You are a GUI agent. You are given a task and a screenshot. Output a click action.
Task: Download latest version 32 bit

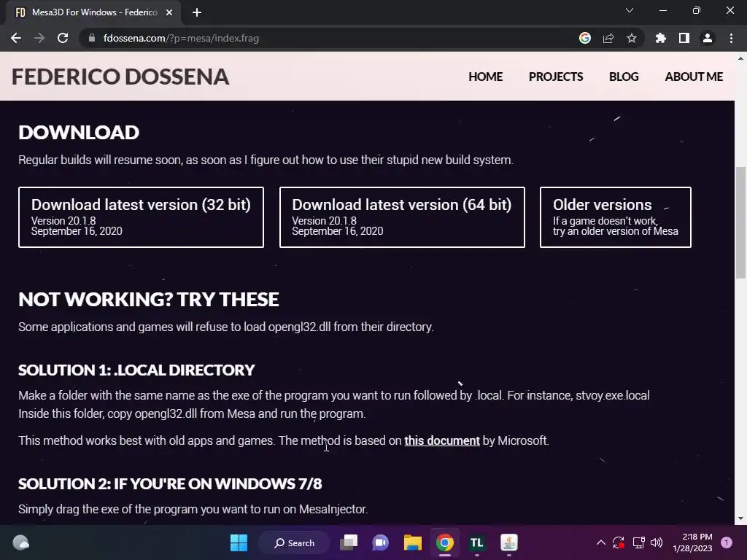(141, 217)
